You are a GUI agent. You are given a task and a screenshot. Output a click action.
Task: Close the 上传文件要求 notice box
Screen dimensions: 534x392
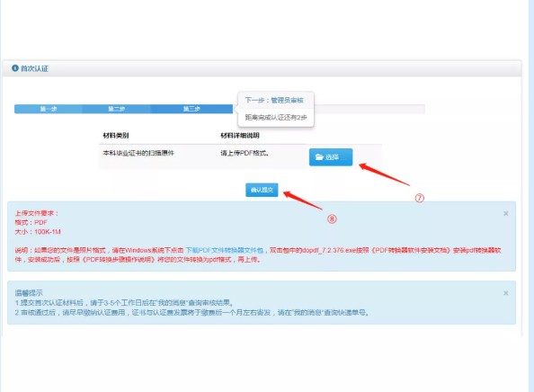[506, 214]
